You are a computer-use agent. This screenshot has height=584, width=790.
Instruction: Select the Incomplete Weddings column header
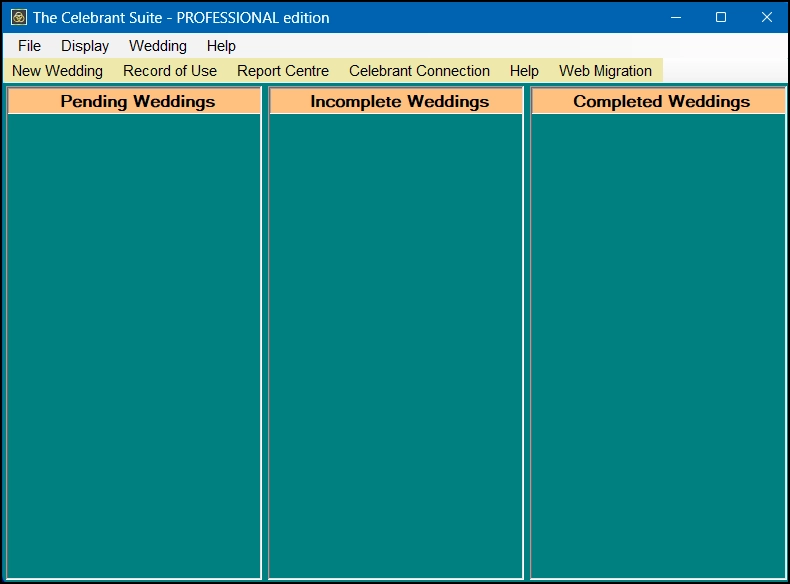(396, 101)
